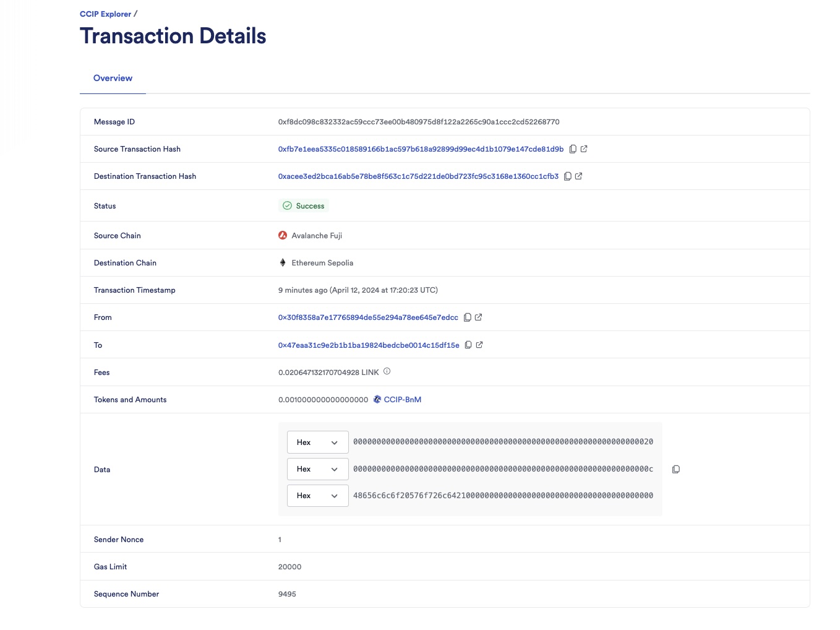Open the From address in external explorer

(x=479, y=317)
